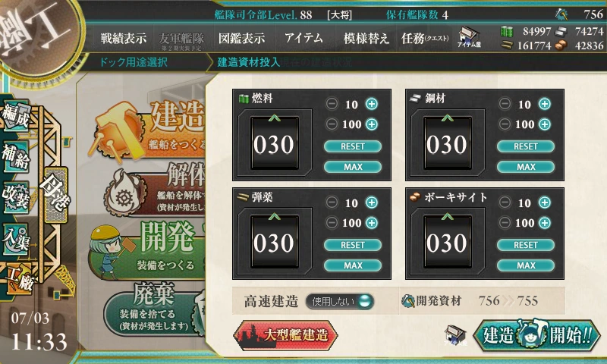
Task: Open the 補給 resupply sidebar icon
Action: pyautogui.click(x=16, y=156)
